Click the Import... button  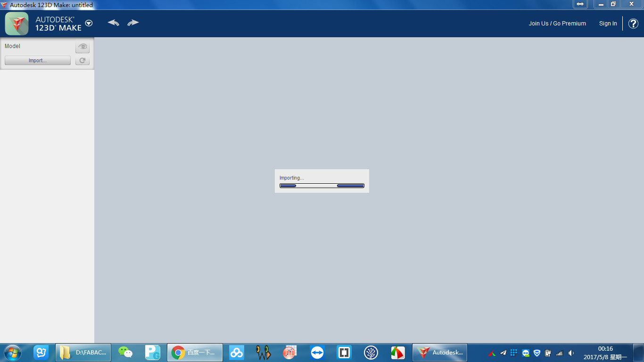(x=38, y=61)
